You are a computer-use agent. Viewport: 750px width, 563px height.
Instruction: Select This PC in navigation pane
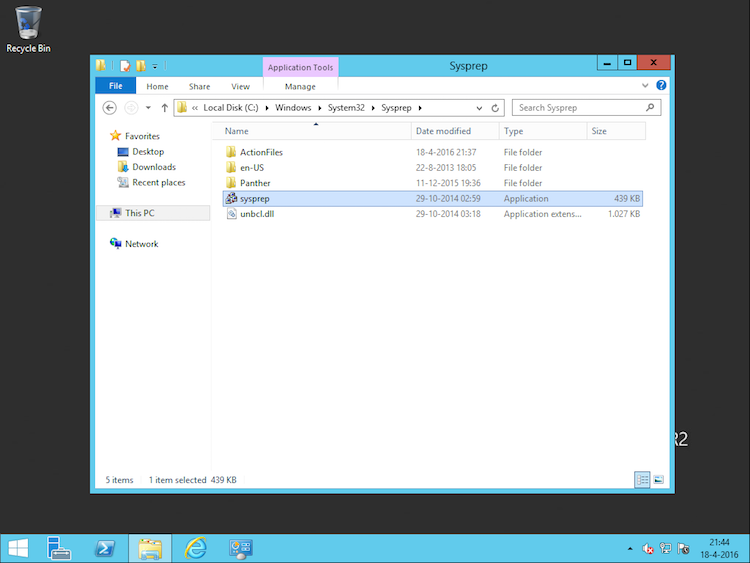pyautogui.click(x=153, y=213)
